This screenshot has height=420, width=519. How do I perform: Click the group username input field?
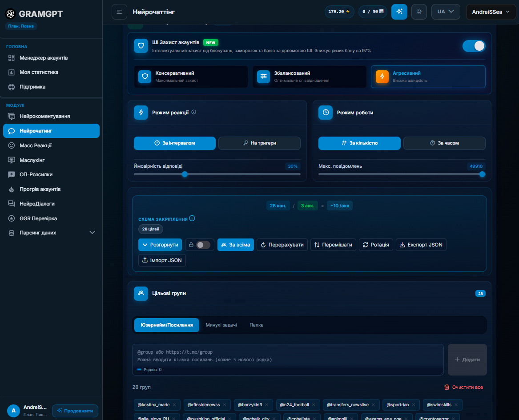(x=288, y=360)
